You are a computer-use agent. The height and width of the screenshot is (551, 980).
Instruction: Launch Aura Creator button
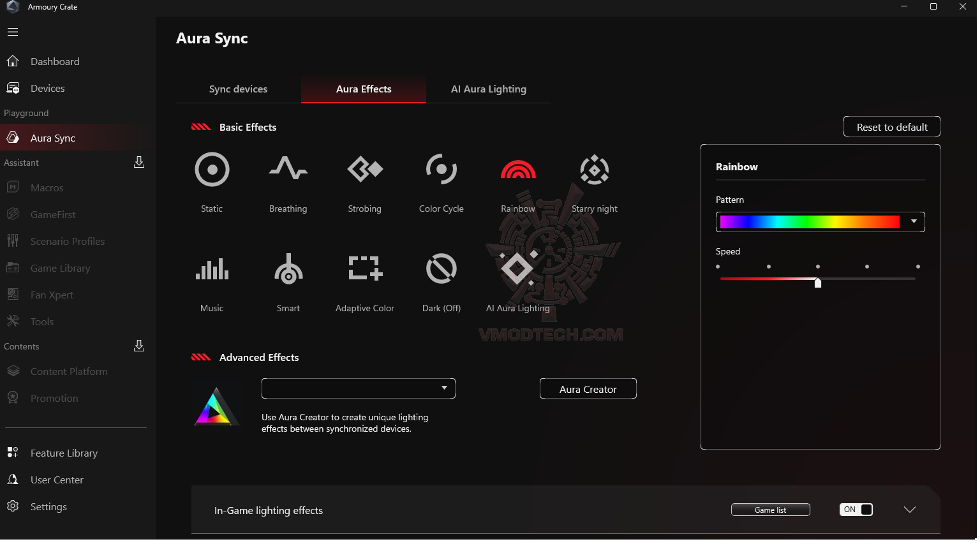(x=588, y=388)
